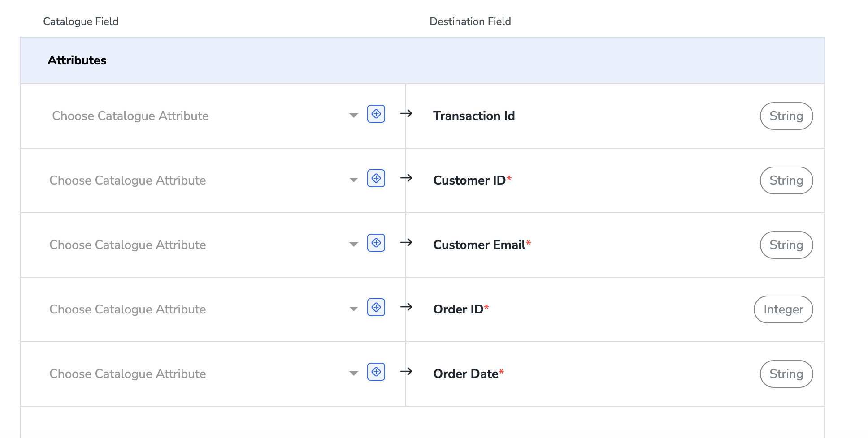Screen dimensions: 868x438
Task: Click the mapping arrow in Order ID row
Action: point(406,307)
